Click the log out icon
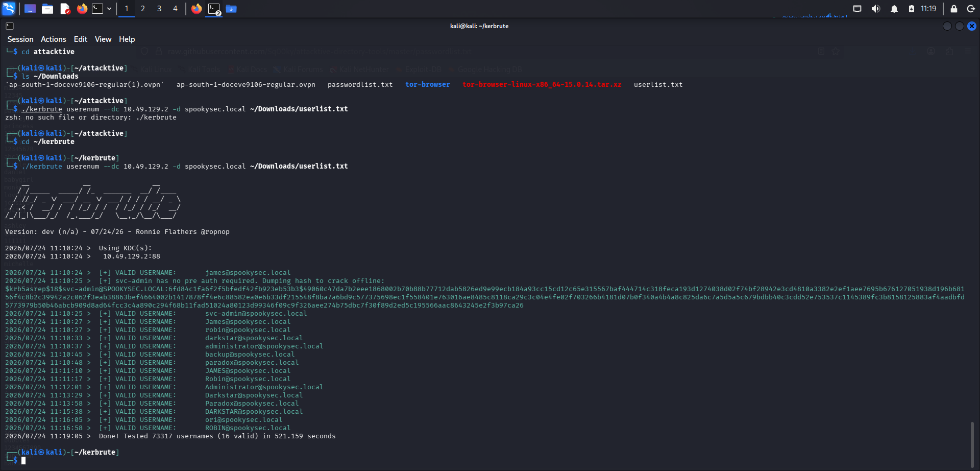Screen dimensions: 980x471 [971, 9]
